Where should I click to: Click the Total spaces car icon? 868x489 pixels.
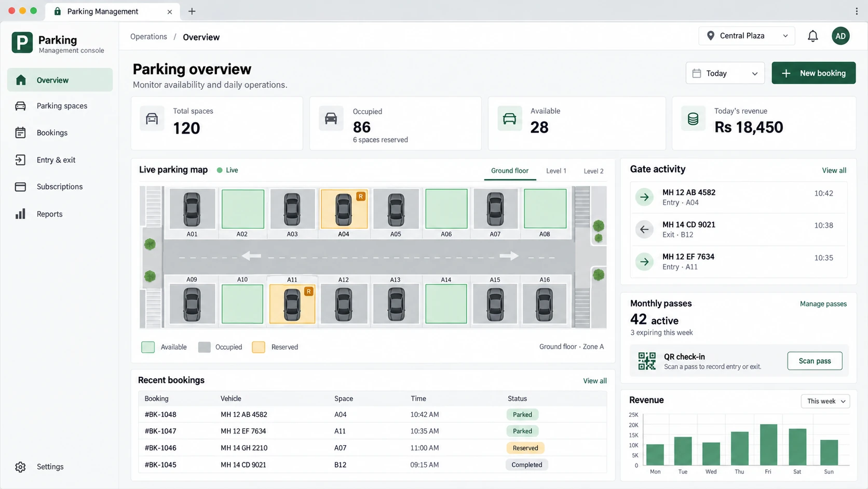point(152,119)
